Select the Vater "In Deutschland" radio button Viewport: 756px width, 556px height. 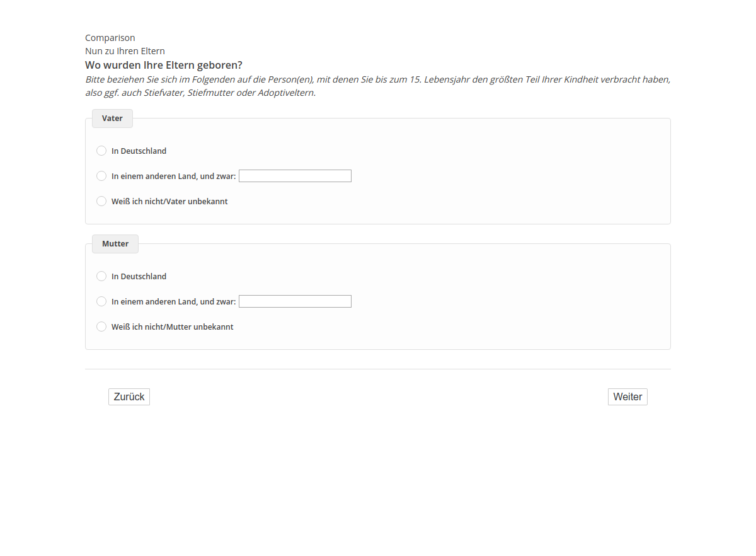point(101,151)
